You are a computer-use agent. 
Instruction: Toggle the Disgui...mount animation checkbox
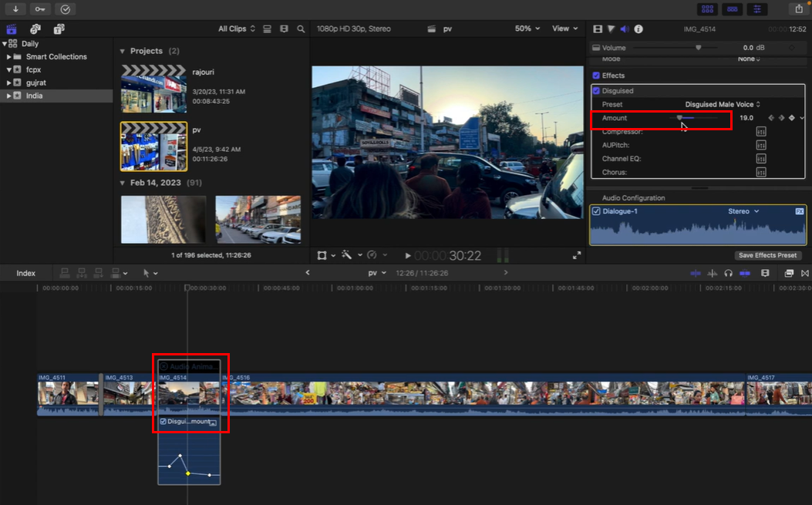(x=163, y=422)
